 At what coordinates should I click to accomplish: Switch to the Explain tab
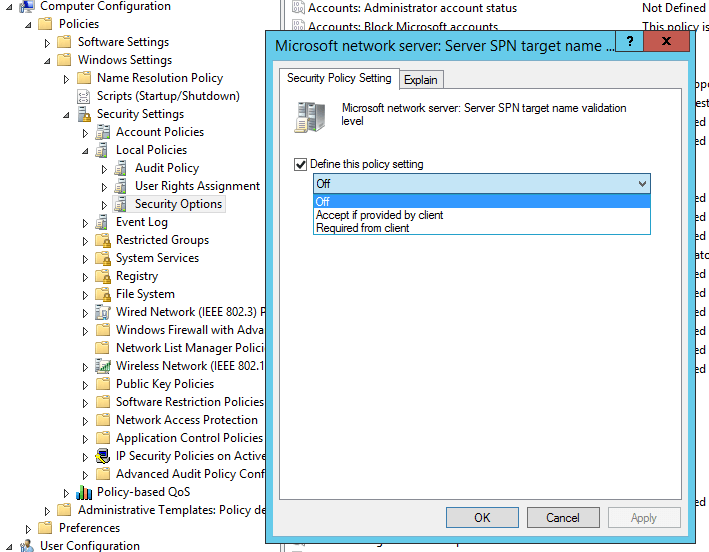pyautogui.click(x=421, y=80)
